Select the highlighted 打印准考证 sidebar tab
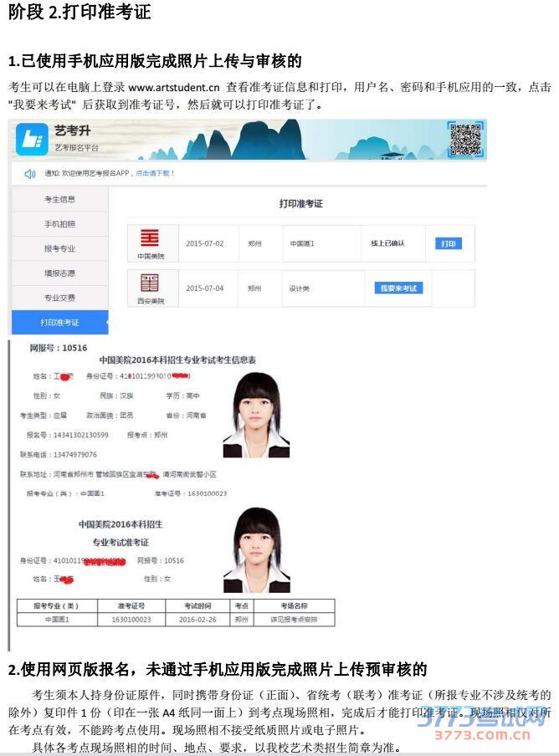Screen dimensions: 559x756 59,322
